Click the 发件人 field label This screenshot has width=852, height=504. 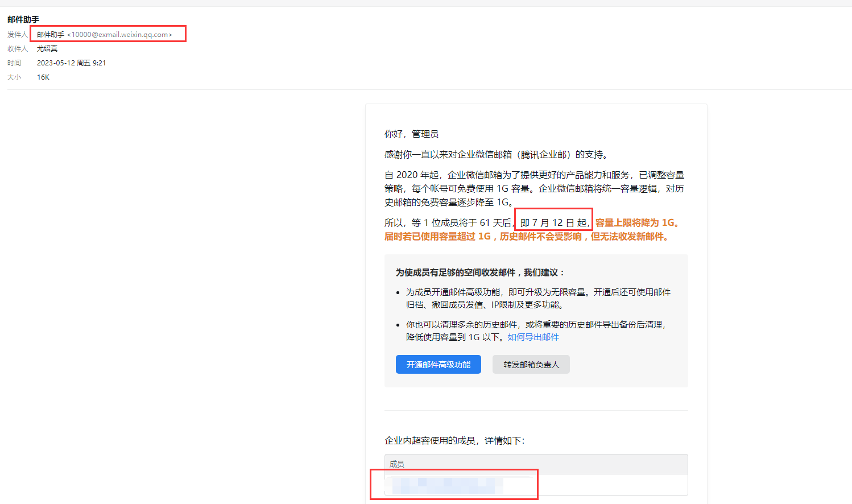(x=17, y=35)
